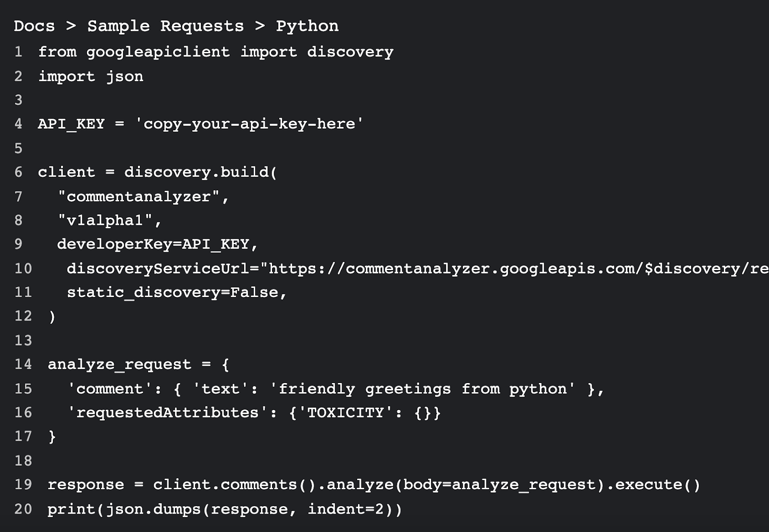Click the discovery.build( call
The height and width of the screenshot is (532, 769).
click(200, 172)
